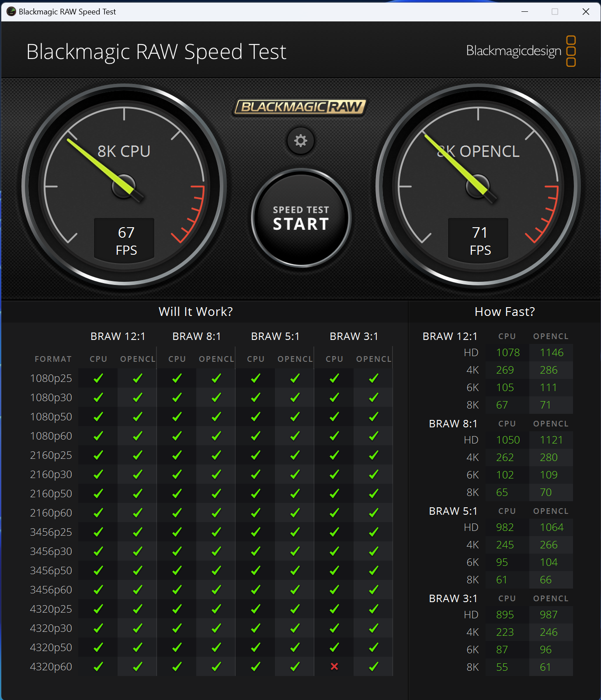
Task: Click BRAW 3:1 6K CPU value 87
Action: [502, 650]
